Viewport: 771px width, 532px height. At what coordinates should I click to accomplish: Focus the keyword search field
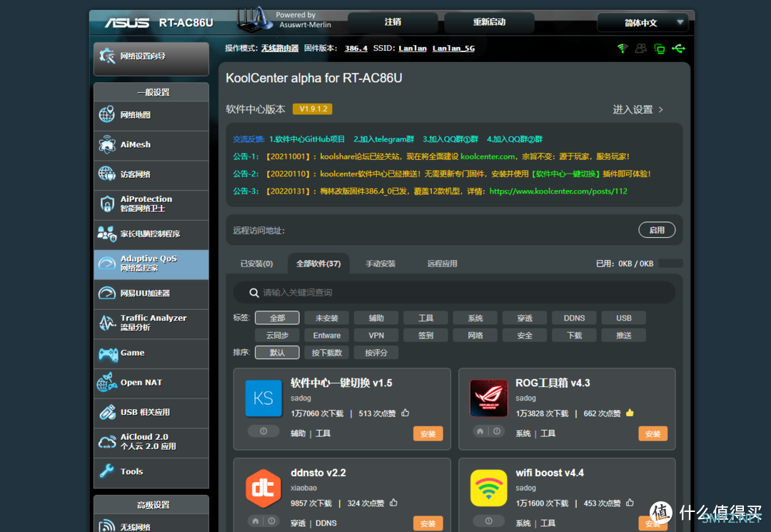pos(454,293)
